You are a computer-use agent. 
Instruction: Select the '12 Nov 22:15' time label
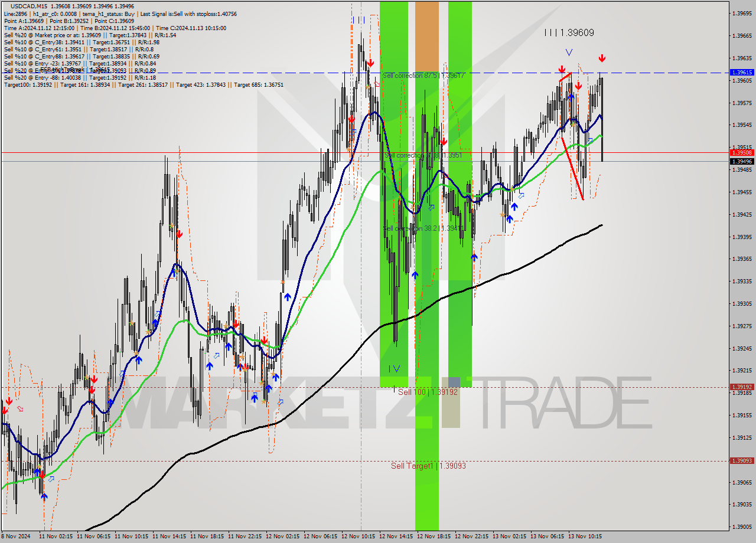point(472,537)
